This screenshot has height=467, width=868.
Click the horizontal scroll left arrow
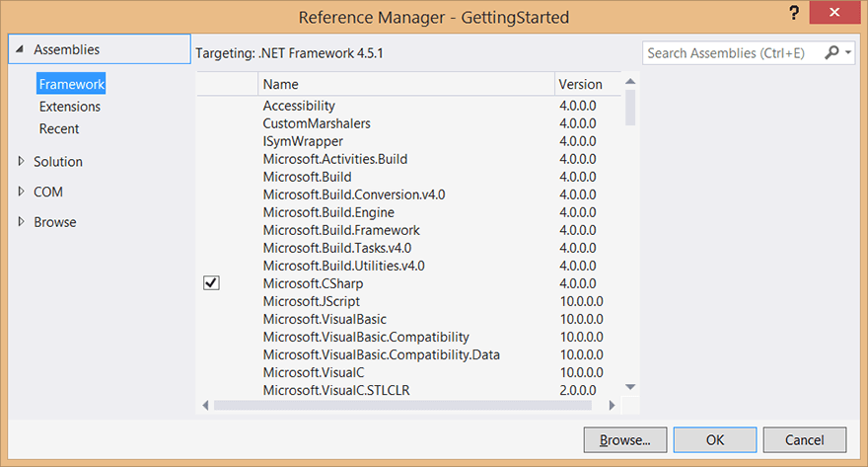pos(205,405)
